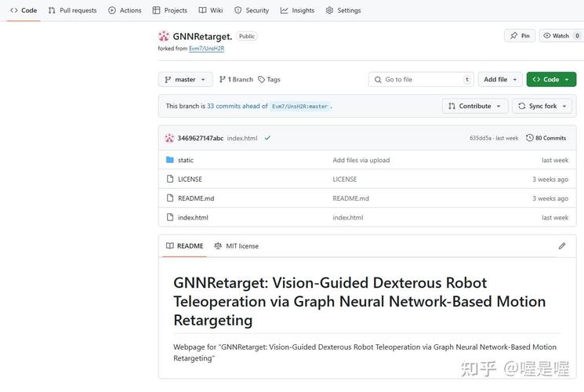Open latest commit message index.html
Viewport: 584px width, 392px height.
(242, 138)
